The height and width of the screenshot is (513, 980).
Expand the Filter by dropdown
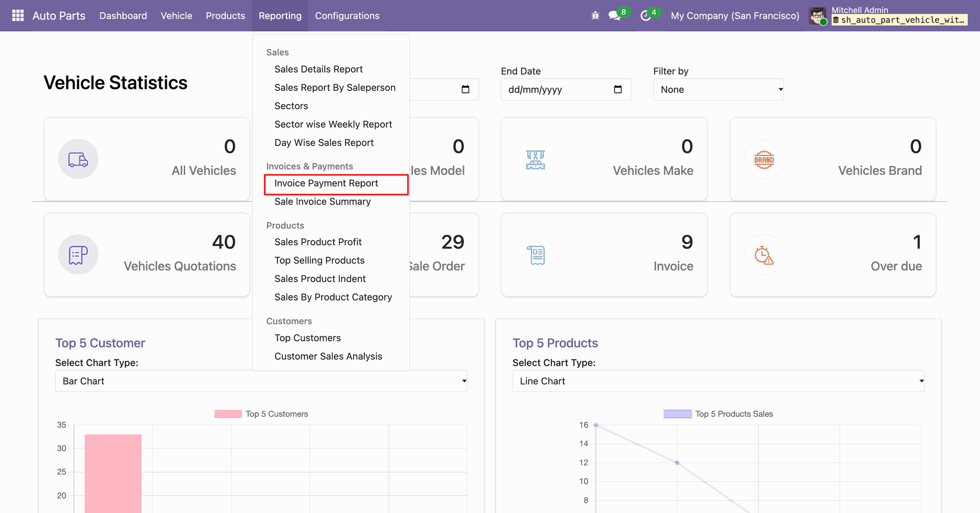718,89
